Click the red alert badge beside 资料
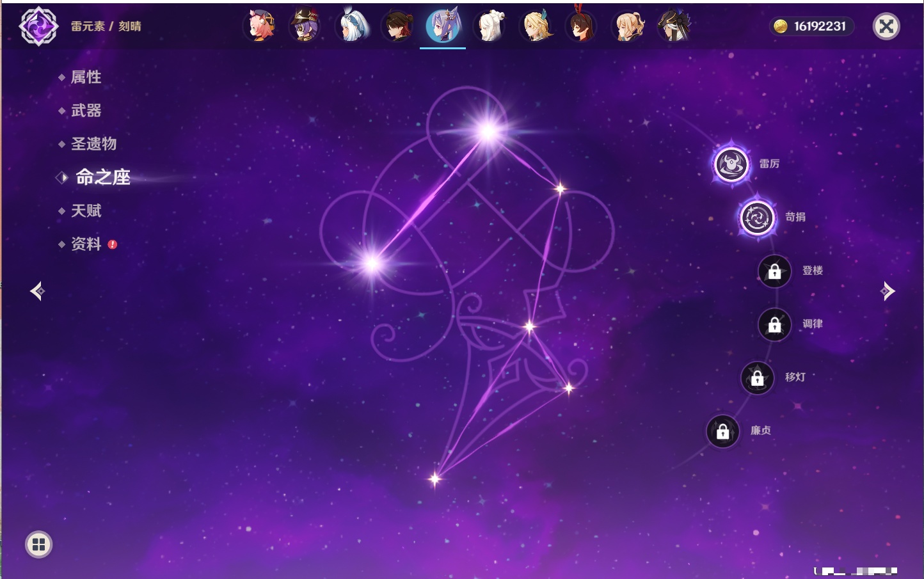Viewport: 924px width, 579px height. 113,244
